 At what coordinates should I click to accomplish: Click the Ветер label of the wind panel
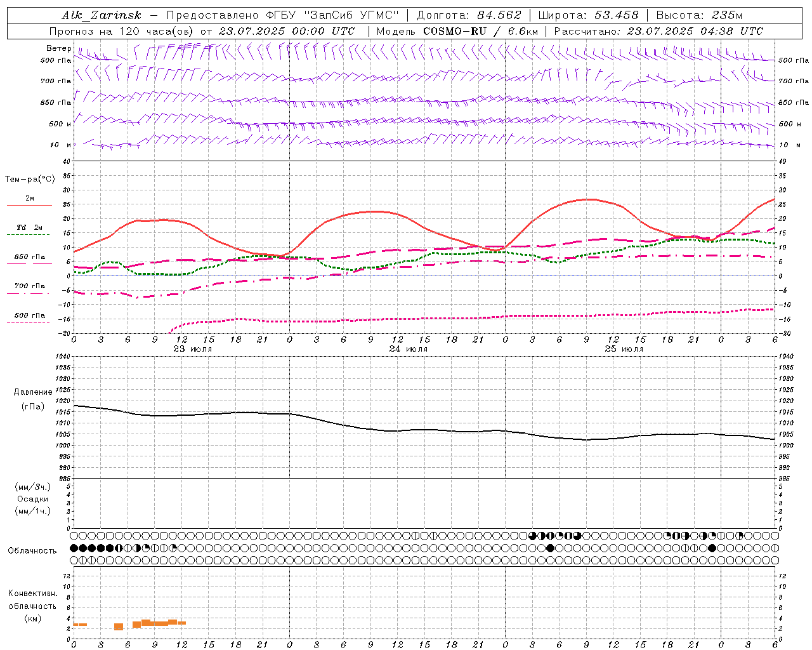pos(58,48)
